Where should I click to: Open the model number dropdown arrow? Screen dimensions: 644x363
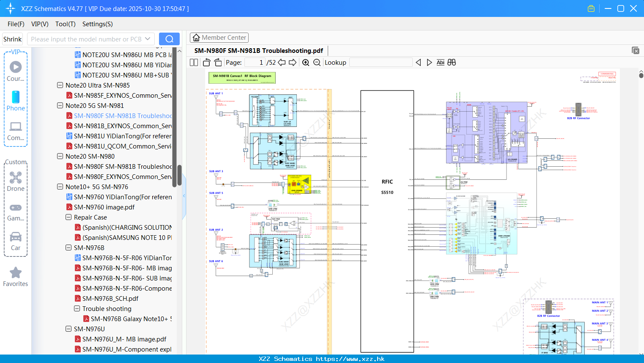point(148,39)
